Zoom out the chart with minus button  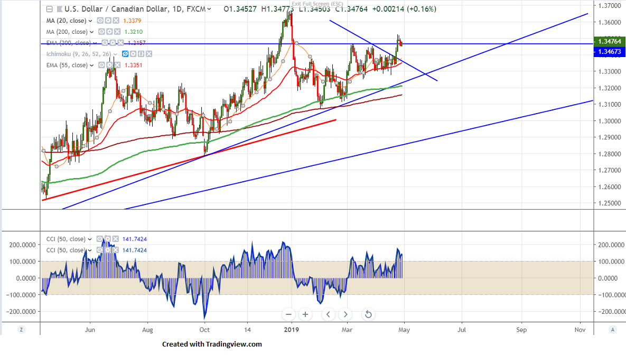pos(288,314)
